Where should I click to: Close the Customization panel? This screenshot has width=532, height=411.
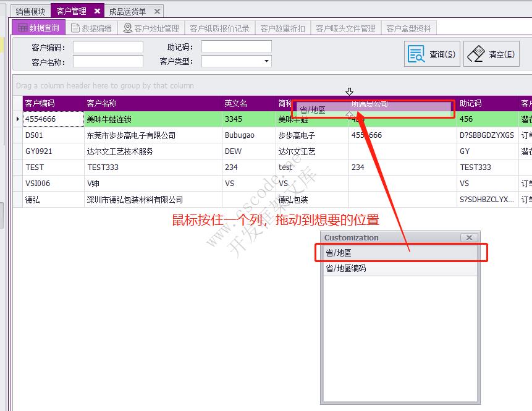click(x=468, y=237)
